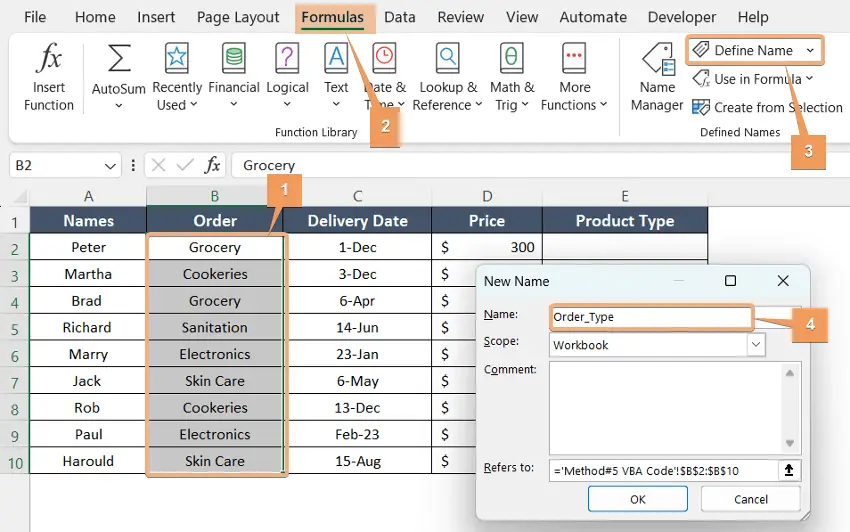The height and width of the screenshot is (532, 850).
Task: Select column D header
Action: (487, 196)
